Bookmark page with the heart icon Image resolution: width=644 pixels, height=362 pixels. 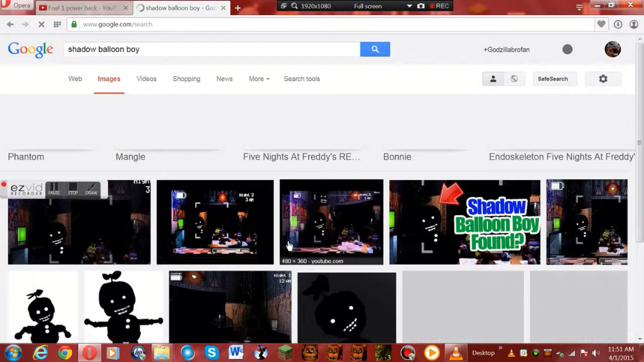[x=601, y=24]
